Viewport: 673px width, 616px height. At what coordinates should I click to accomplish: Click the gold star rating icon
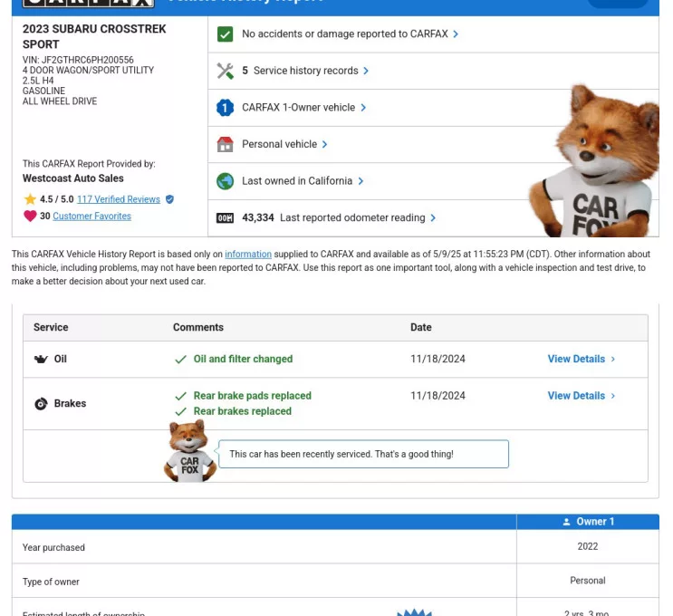(30, 199)
